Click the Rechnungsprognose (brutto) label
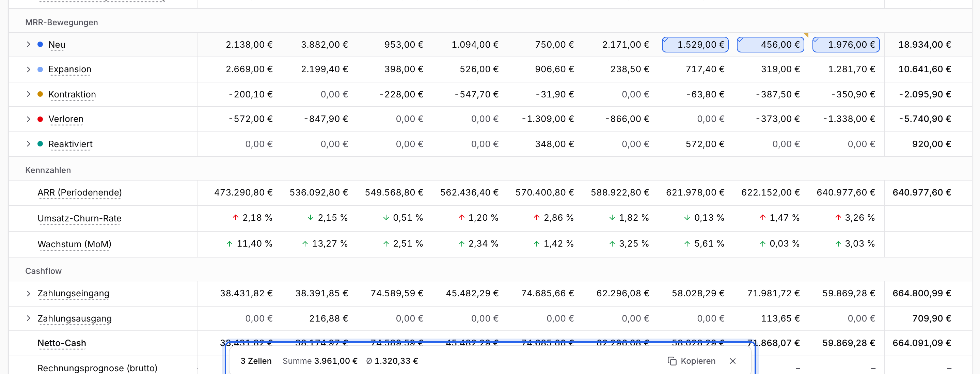This screenshot has height=374, width=980. pyautogui.click(x=97, y=368)
